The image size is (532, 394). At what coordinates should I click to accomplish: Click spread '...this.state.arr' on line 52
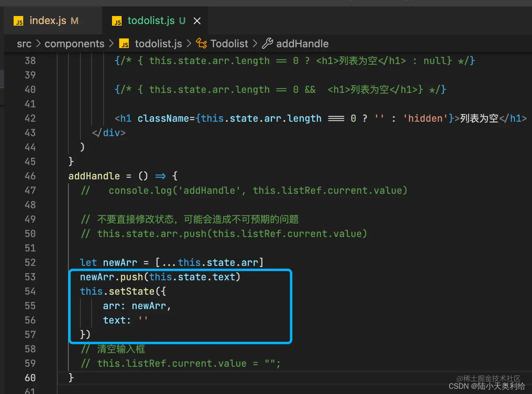click(210, 263)
